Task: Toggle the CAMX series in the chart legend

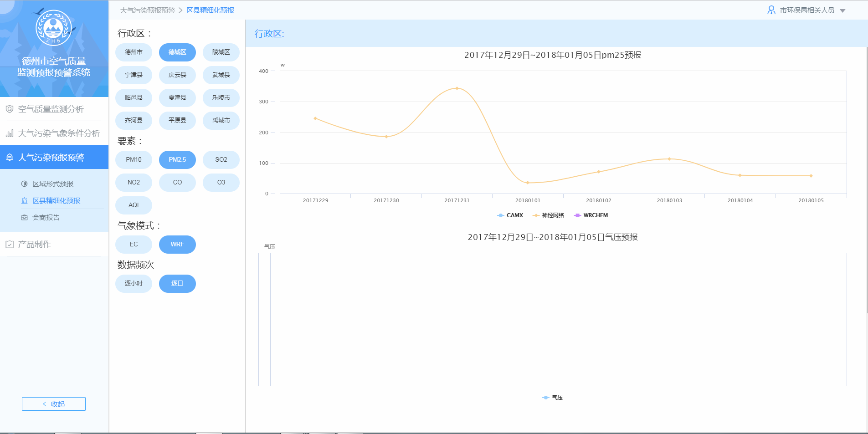Action: [510, 215]
